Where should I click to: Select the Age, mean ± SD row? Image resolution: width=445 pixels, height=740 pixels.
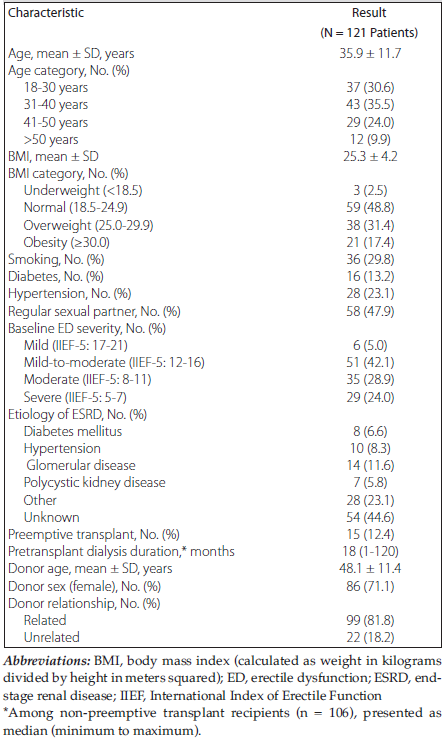coord(222,53)
